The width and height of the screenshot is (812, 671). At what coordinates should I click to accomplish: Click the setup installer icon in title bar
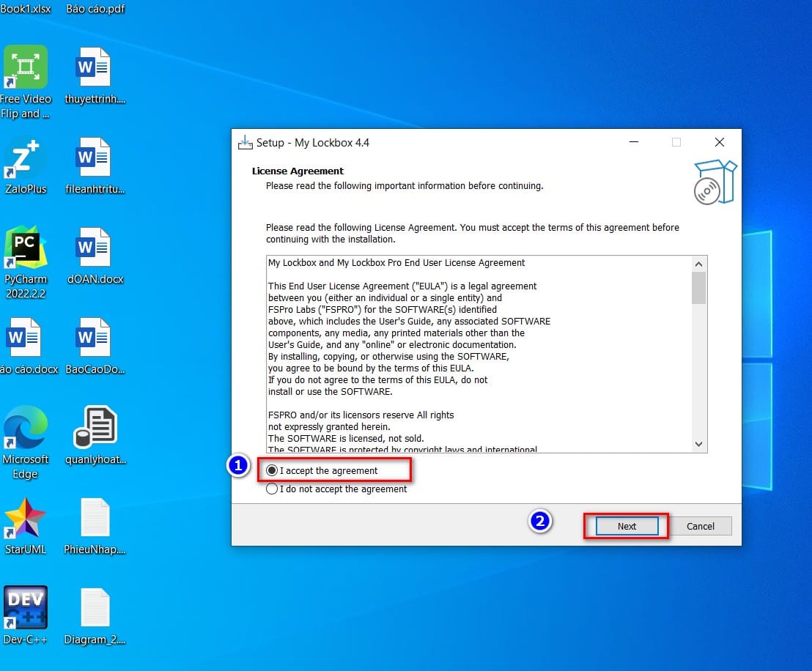coord(245,142)
